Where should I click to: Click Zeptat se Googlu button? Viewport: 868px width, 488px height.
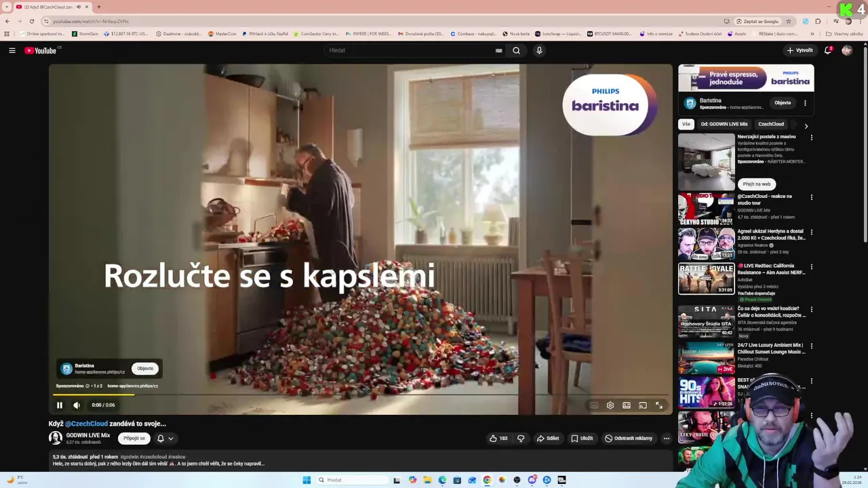pyautogui.click(x=757, y=21)
